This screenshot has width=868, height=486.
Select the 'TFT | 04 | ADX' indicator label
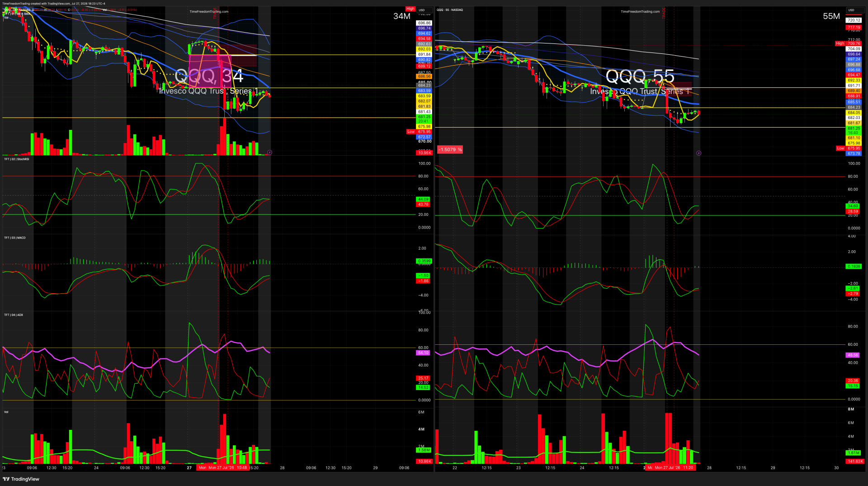pyautogui.click(x=14, y=315)
